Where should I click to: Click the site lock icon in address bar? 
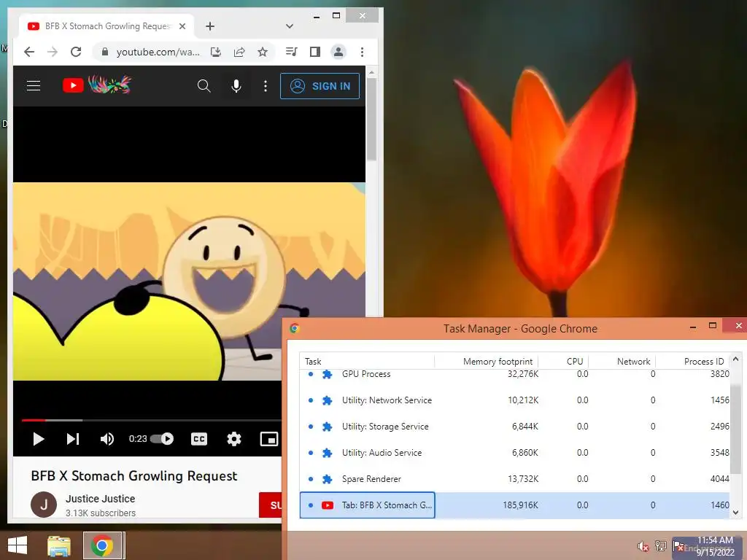105,52
